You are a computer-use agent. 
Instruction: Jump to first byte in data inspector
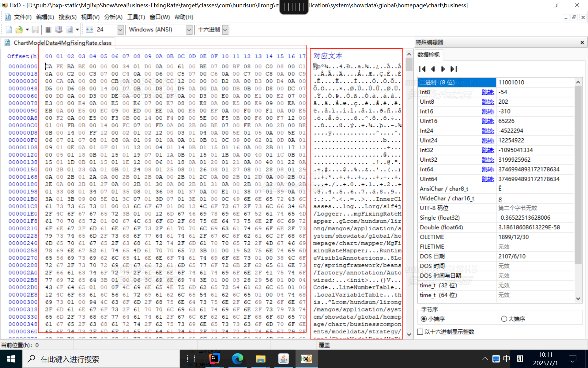pyautogui.click(x=422, y=69)
